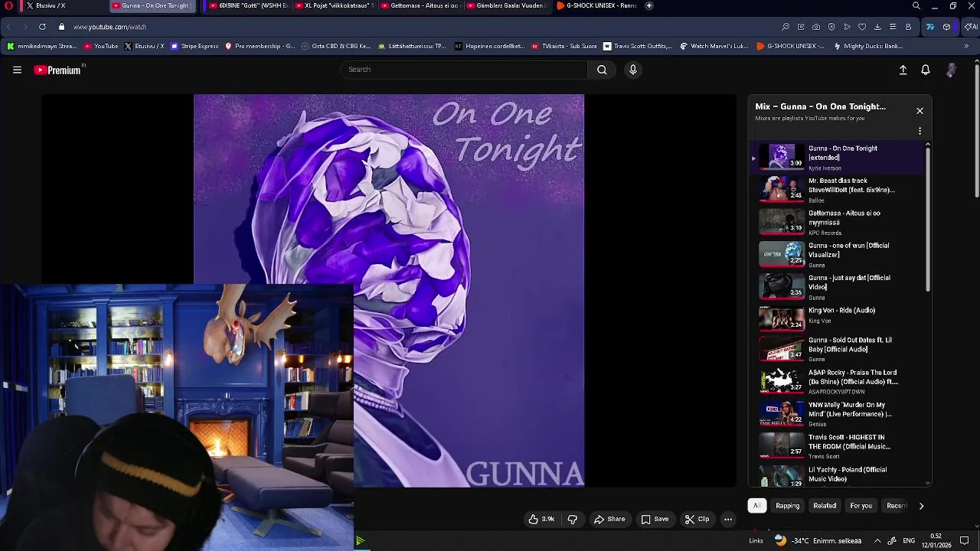Open browser tab search magnifier
The width and height of the screenshot is (980, 551).
tap(916, 5)
